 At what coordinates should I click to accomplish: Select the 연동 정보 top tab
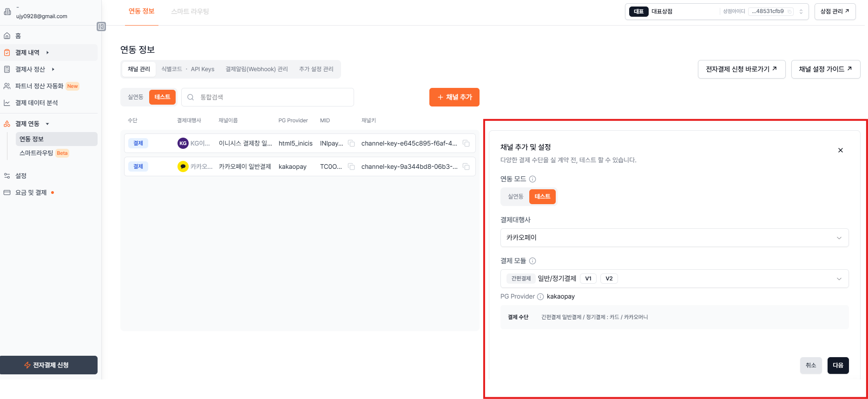(142, 11)
